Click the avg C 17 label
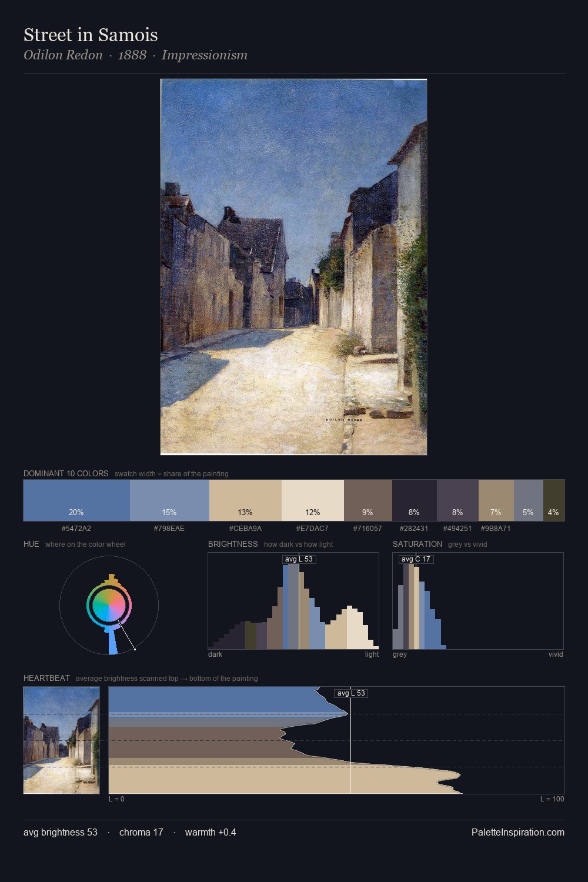The width and height of the screenshot is (588, 882). (416, 559)
